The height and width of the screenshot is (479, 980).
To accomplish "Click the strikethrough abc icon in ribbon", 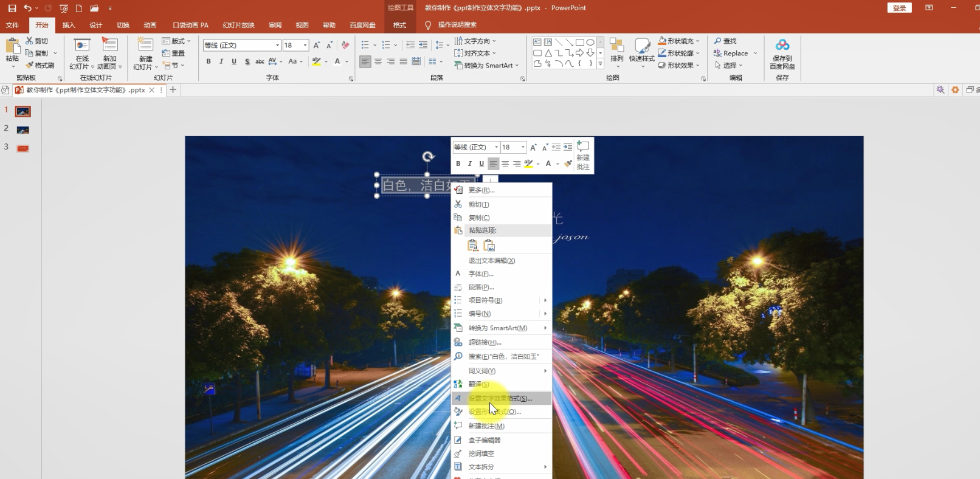I will pyautogui.click(x=260, y=61).
